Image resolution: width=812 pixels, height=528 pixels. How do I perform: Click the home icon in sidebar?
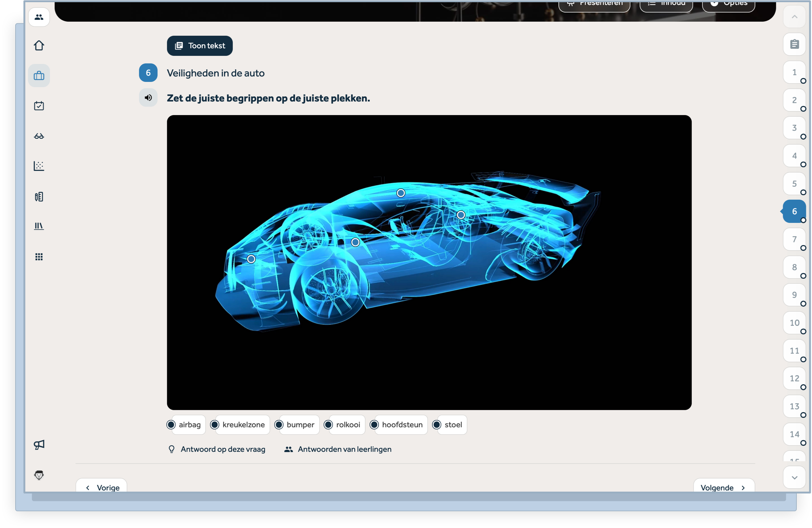[39, 45]
